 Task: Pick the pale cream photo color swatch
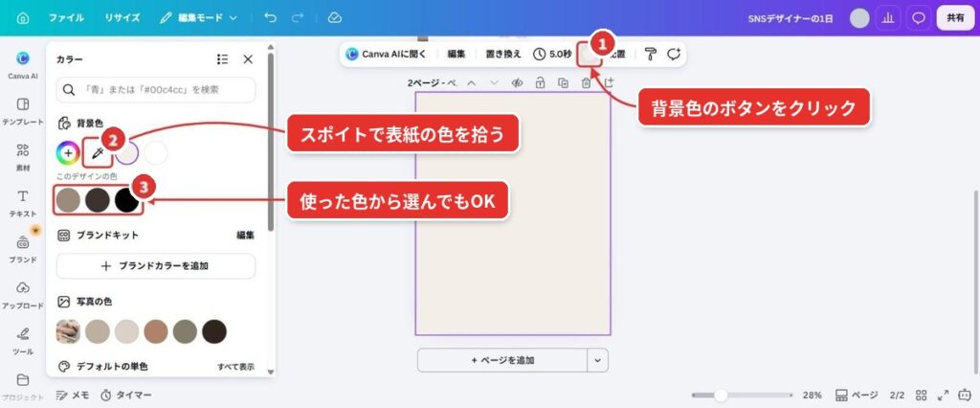coord(127,331)
